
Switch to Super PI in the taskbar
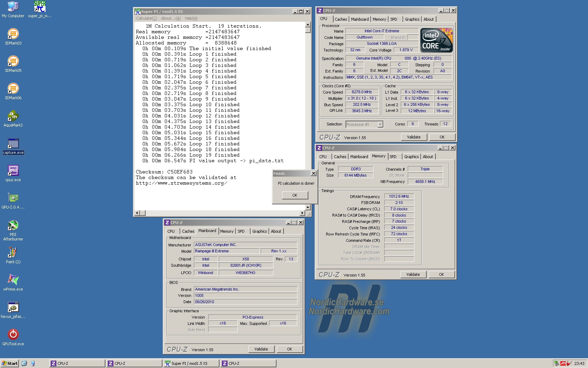coord(191,363)
